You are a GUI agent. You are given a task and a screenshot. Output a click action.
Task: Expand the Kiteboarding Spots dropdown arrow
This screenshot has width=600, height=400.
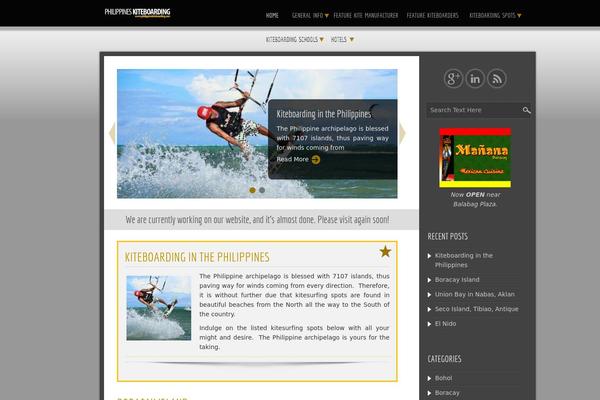tap(519, 16)
